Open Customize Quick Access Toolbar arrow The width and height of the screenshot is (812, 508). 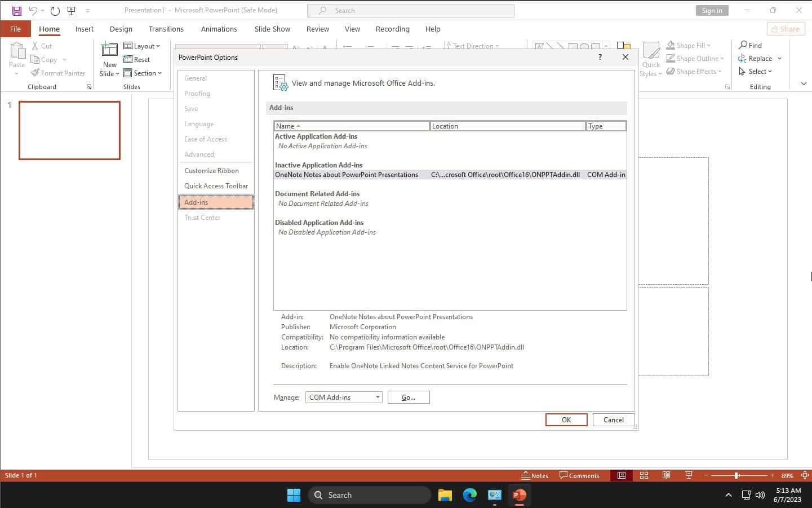tap(87, 11)
